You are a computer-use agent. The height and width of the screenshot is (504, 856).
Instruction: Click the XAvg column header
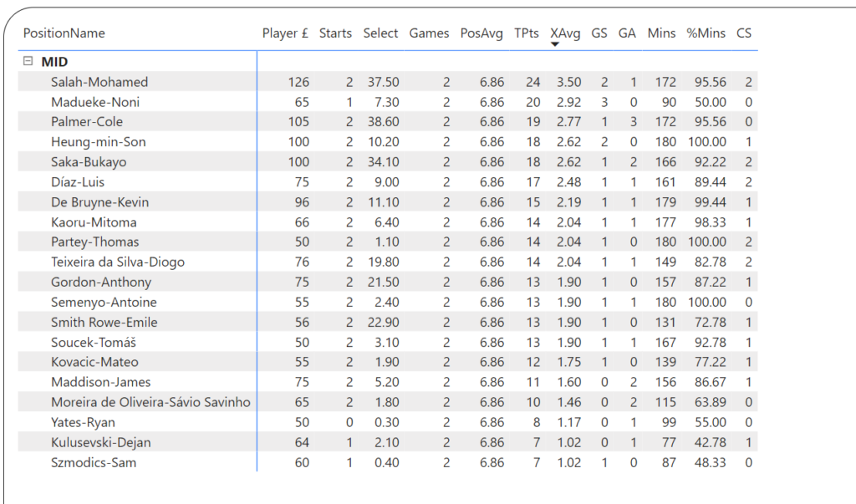pos(565,33)
